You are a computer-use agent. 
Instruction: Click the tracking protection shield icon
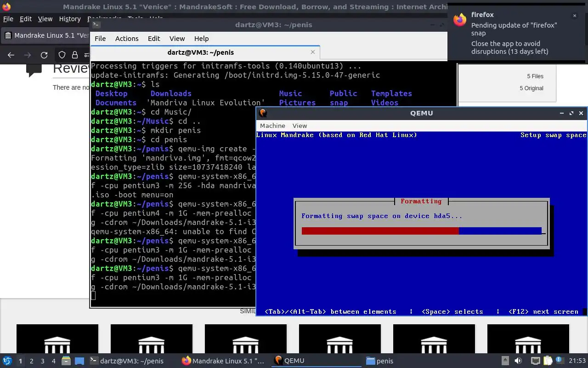click(62, 55)
